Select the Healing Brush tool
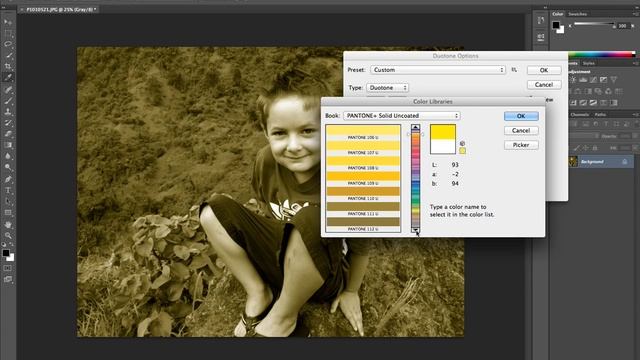The height and width of the screenshot is (360, 640). tap(8, 89)
